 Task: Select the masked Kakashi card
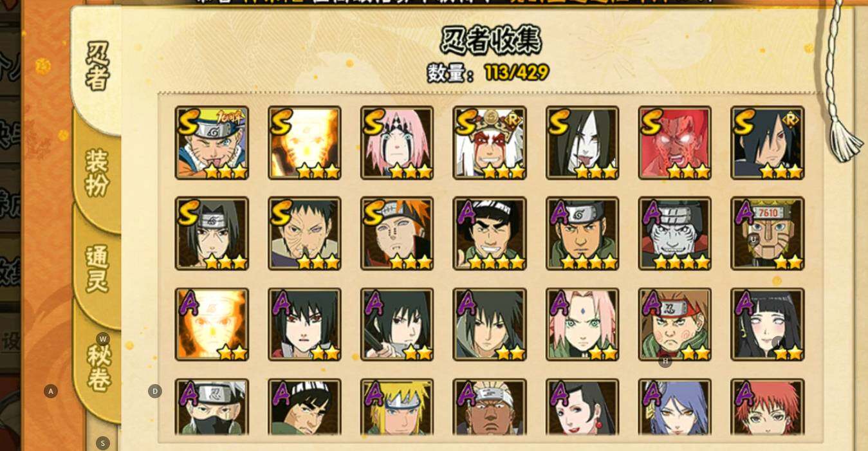(212, 407)
